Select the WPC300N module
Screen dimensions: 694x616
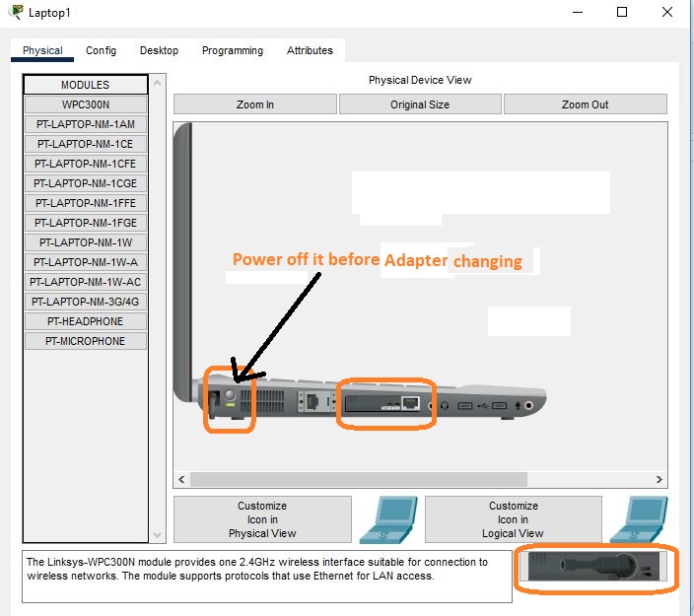(x=86, y=104)
